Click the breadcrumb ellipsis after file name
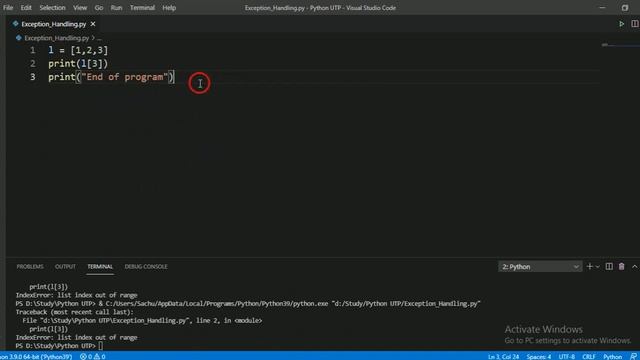640x360 pixels. (x=99, y=38)
